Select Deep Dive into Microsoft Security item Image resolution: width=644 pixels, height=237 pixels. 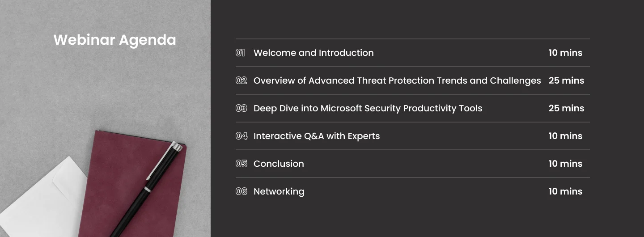368,108
